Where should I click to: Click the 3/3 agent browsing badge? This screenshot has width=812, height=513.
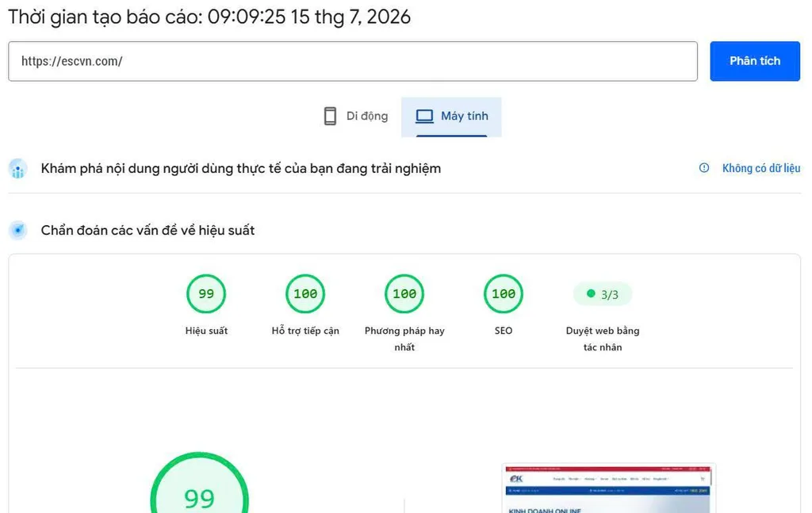click(x=603, y=294)
